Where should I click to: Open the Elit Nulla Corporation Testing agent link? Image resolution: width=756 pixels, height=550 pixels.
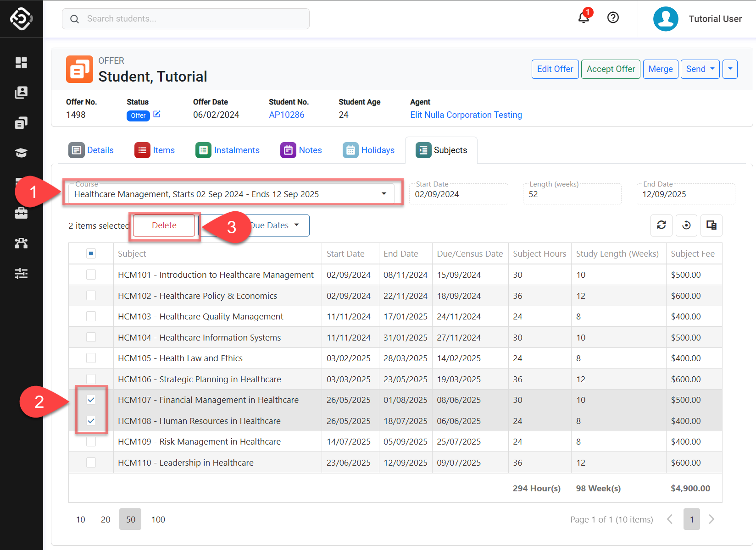[466, 115]
